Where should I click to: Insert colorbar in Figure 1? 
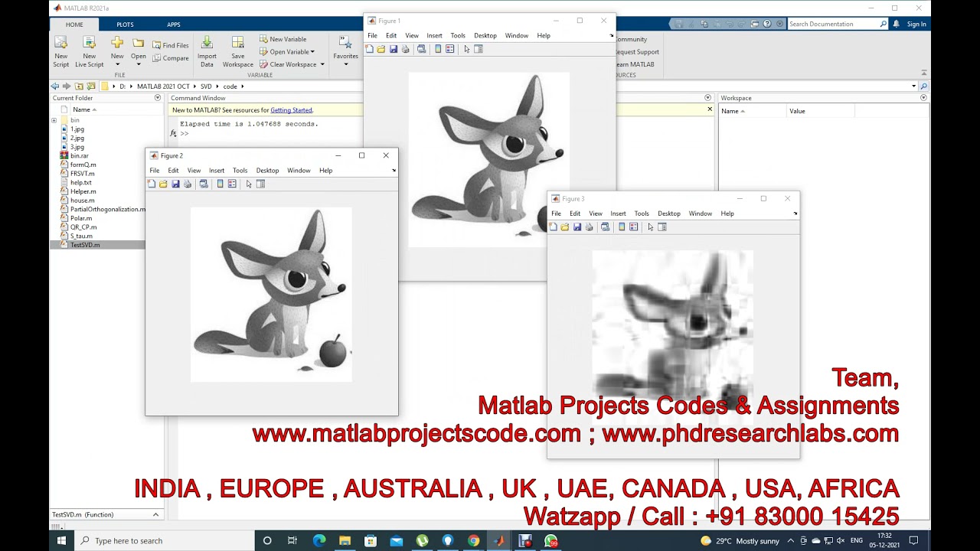[438, 49]
